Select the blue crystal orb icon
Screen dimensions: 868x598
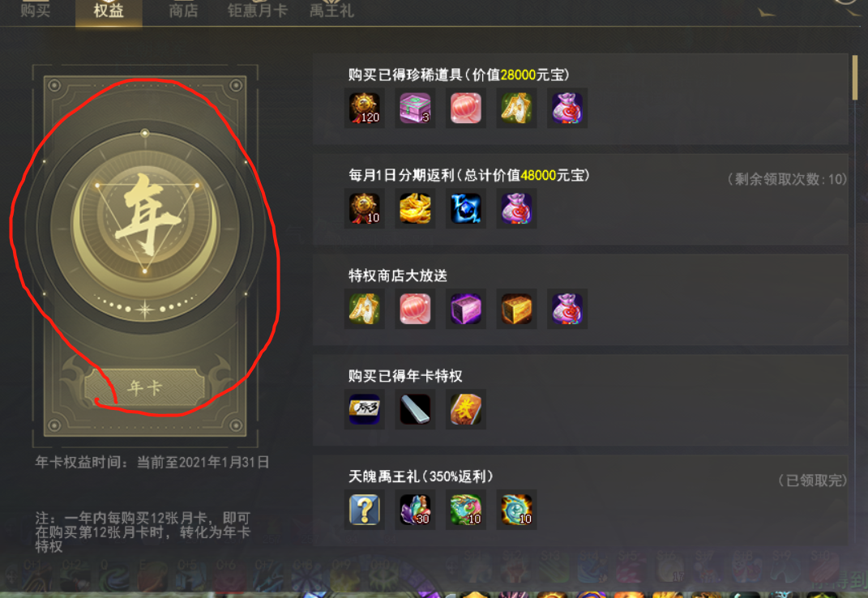(x=465, y=209)
